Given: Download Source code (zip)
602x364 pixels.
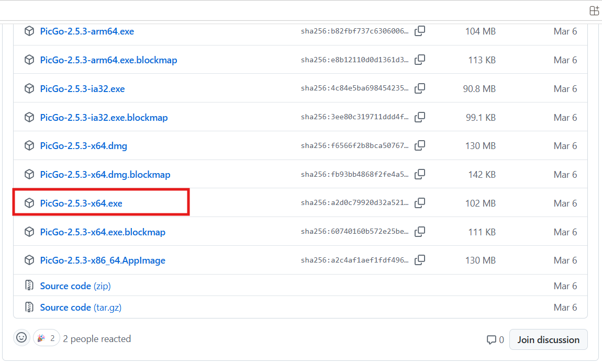Looking at the screenshot, I should pyautogui.click(x=75, y=286).
